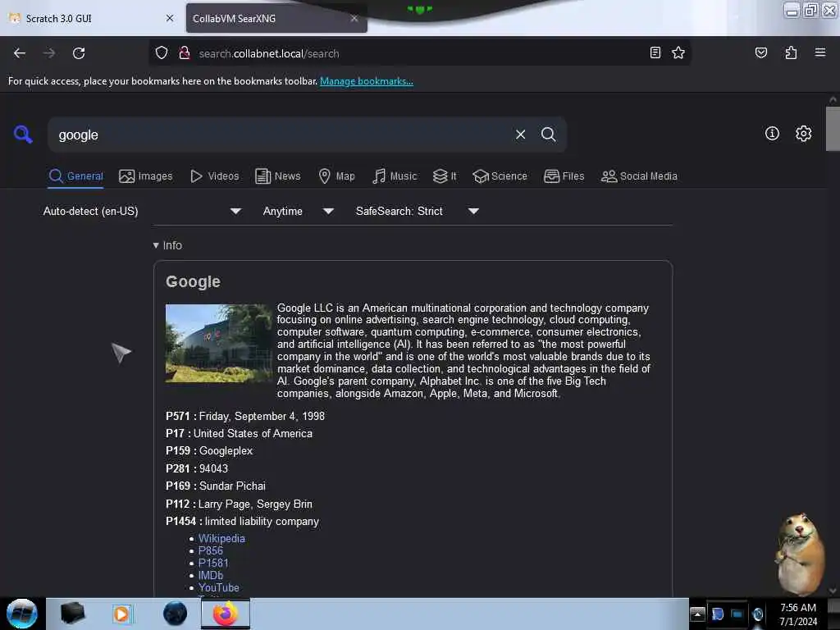Switch to the Map search tab
Screen dimensions: 840x630
click(x=336, y=176)
